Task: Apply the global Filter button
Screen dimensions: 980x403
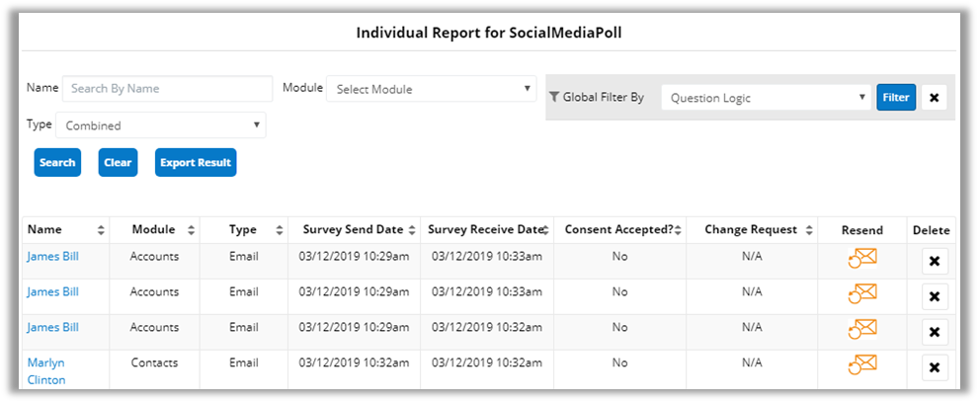Action: [895, 98]
